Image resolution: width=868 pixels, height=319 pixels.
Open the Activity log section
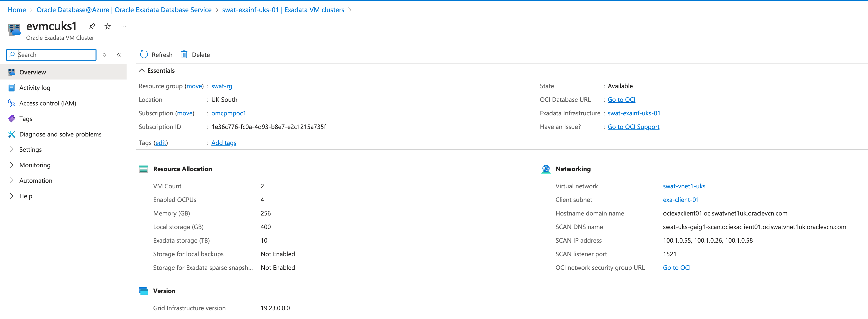(35, 87)
